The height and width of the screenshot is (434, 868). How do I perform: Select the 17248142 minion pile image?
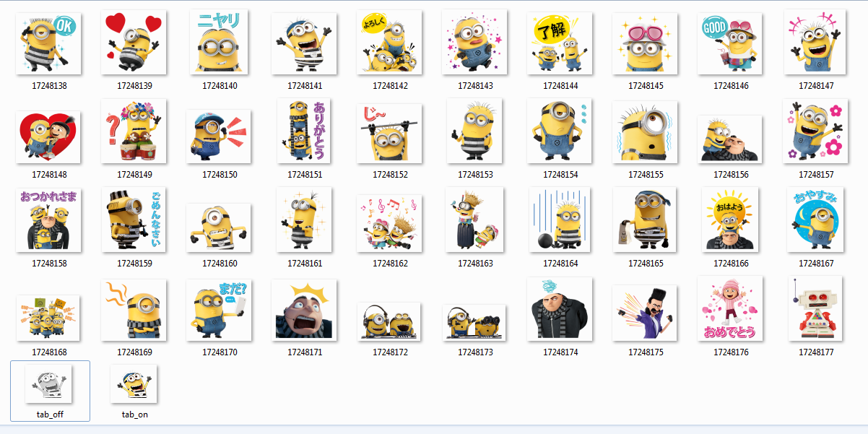390,42
